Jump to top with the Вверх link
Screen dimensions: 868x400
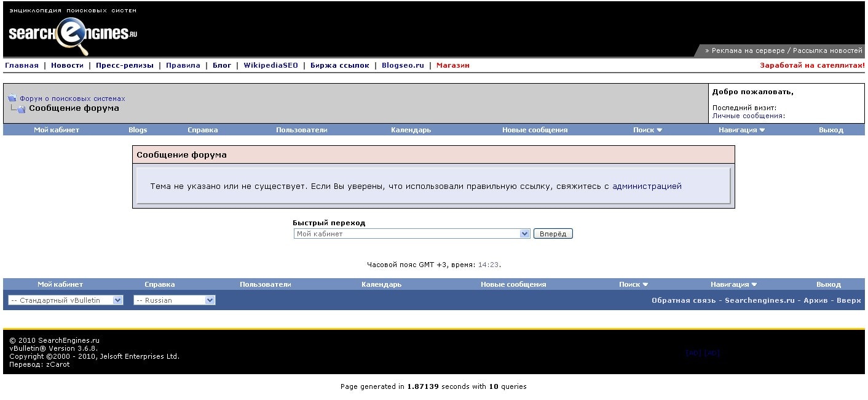849,300
